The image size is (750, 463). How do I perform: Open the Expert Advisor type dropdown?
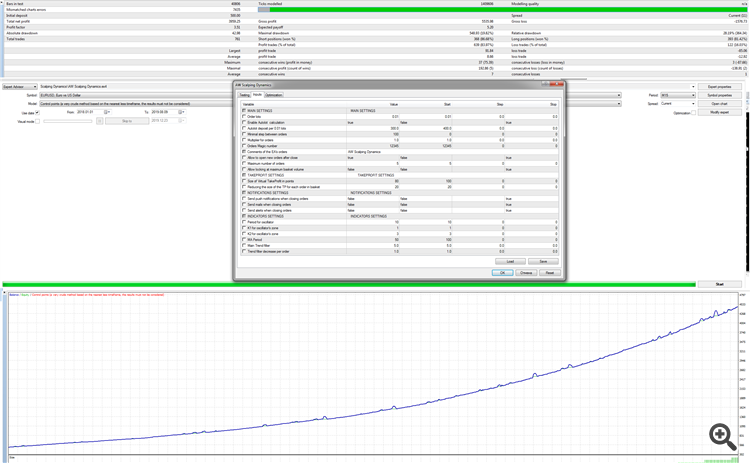pos(20,87)
